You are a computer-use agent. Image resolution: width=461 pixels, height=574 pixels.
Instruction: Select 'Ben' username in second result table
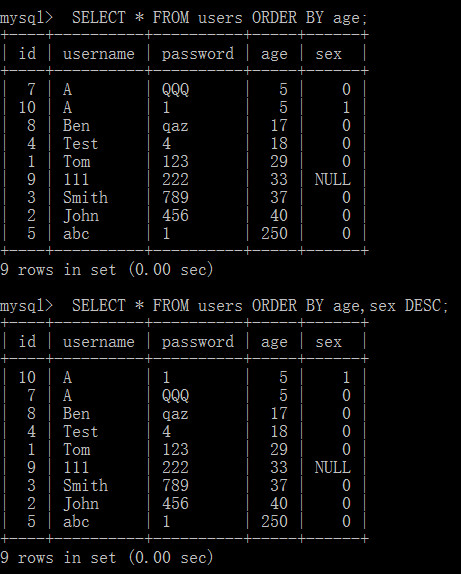pyautogui.click(x=76, y=414)
